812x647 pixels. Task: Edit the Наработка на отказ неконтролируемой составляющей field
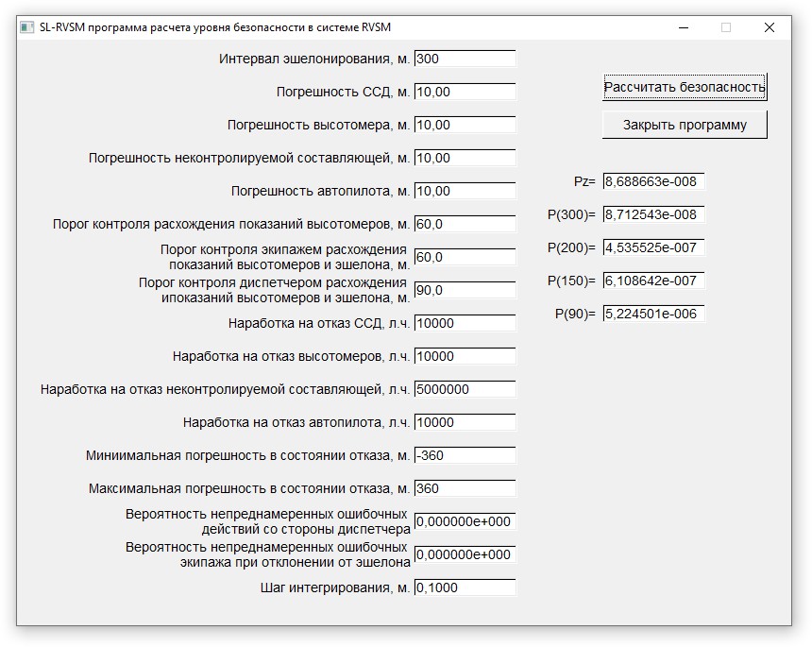(x=465, y=389)
